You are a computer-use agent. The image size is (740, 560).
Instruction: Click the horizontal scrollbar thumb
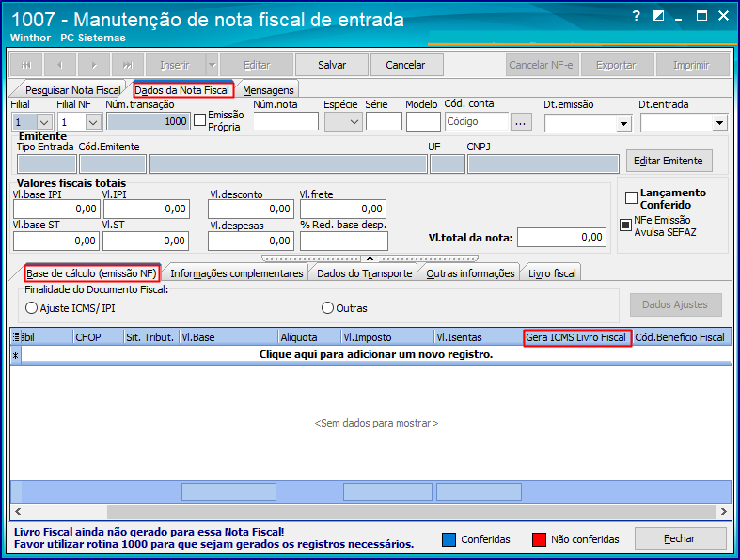pos(412,511)
